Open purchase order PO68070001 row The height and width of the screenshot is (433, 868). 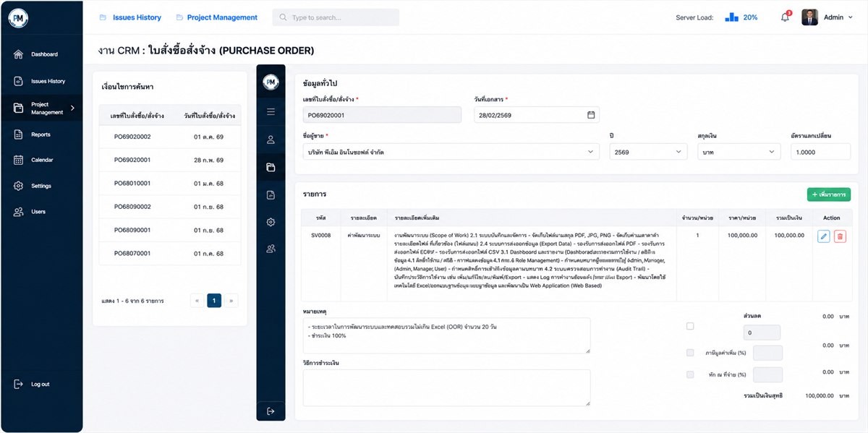click(171, 254)
